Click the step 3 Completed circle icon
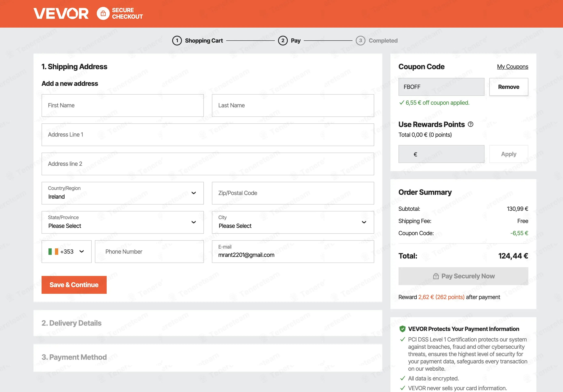The image size is (563, 392). [360, 41]
